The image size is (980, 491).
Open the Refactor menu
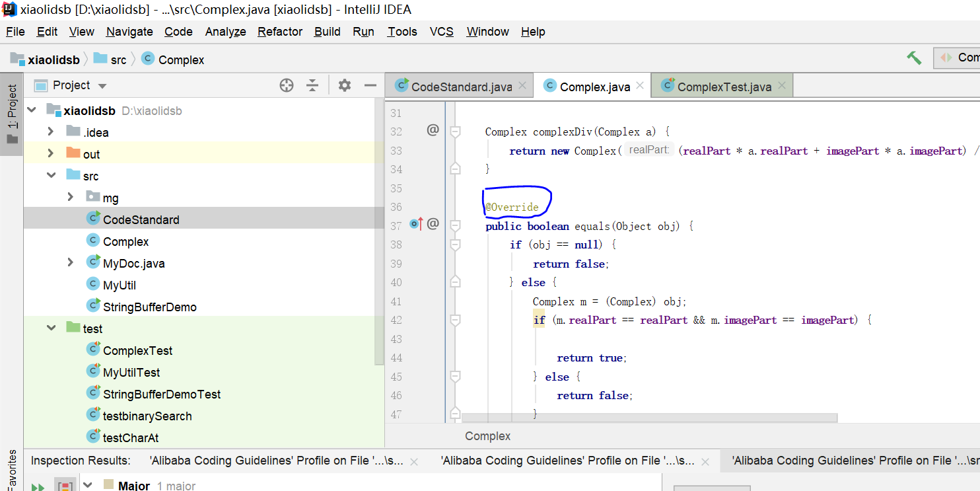(x=280, y=32)
